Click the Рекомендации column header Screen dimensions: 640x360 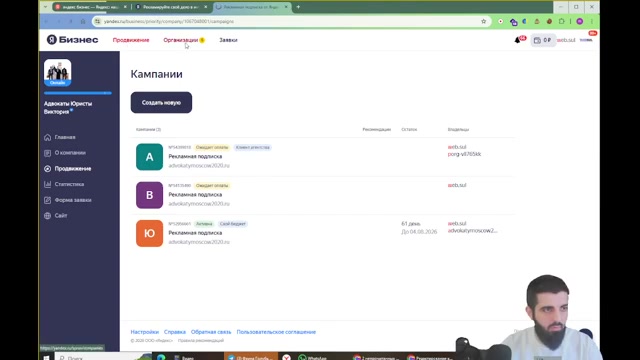click(376, 129)
